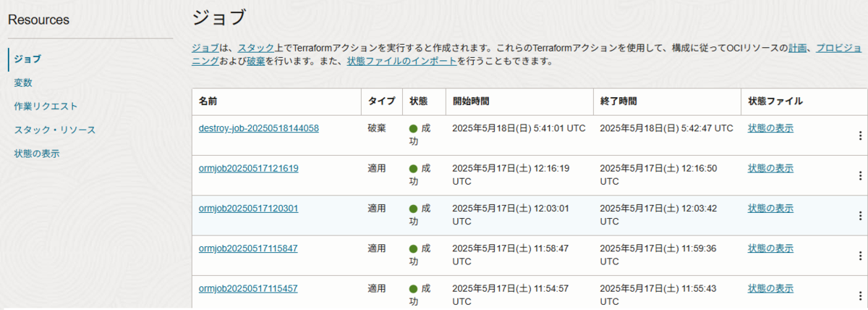This screenshot has height=310, width=868.
Task: Click end time 2025年5月18日(日) 5:42:47 UTC
Action: pyautogui.click(x=667, y=128)
